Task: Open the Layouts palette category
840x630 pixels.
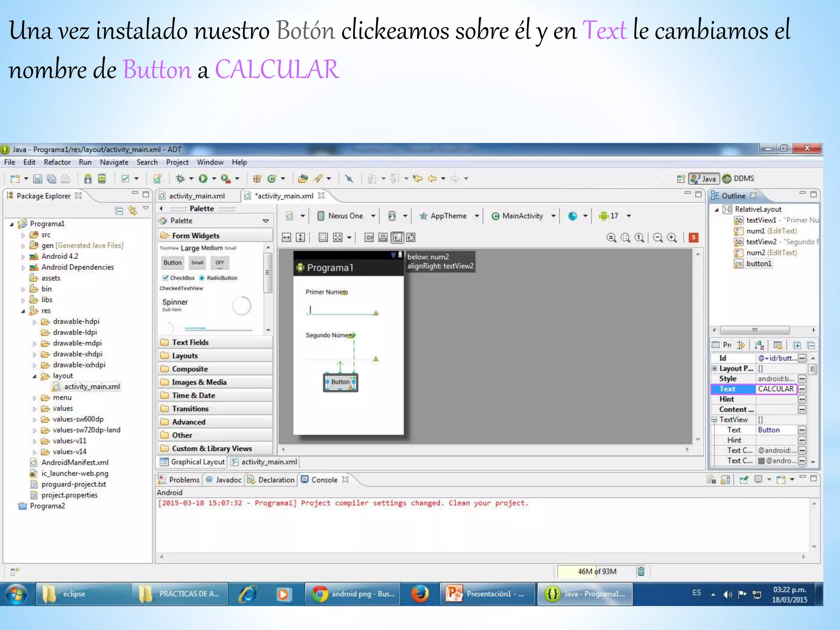Action: tap(215, 356)
